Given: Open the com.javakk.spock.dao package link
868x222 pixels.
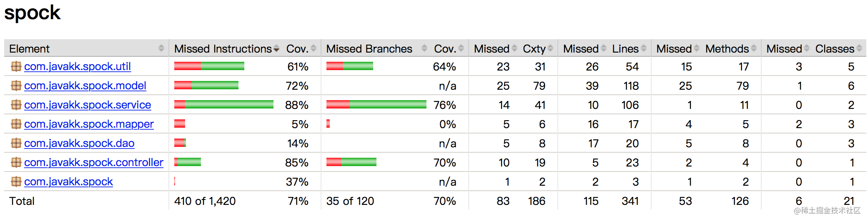Looking at the screenshot, I should [x=79, y=143].
